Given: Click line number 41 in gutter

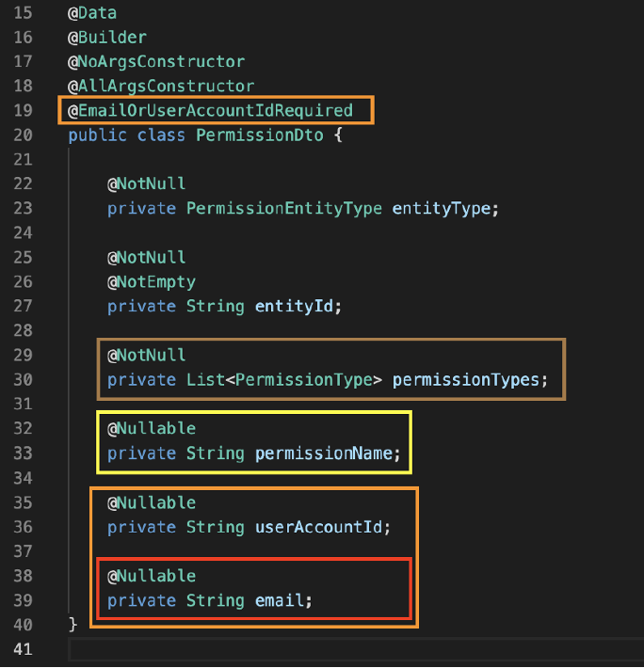Looking at the screenshot, I should pos(23,650).
